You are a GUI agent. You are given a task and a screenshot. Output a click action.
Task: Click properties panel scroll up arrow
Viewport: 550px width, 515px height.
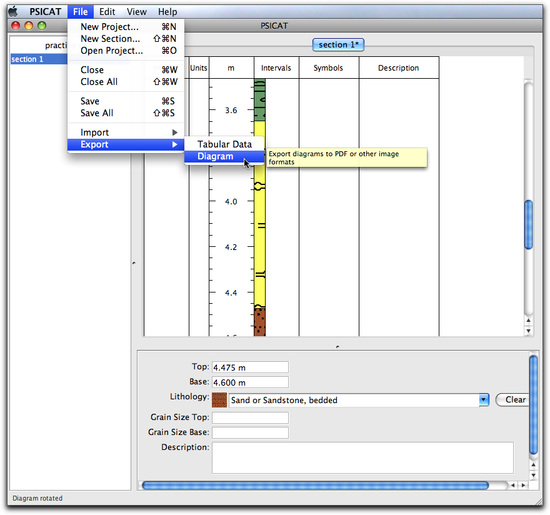coord(533,465)
